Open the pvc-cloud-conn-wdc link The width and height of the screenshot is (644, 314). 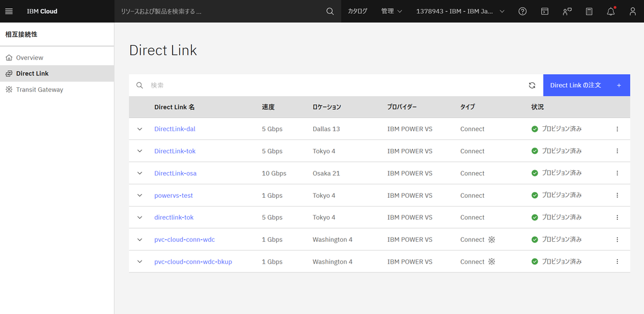coord(184,239)
